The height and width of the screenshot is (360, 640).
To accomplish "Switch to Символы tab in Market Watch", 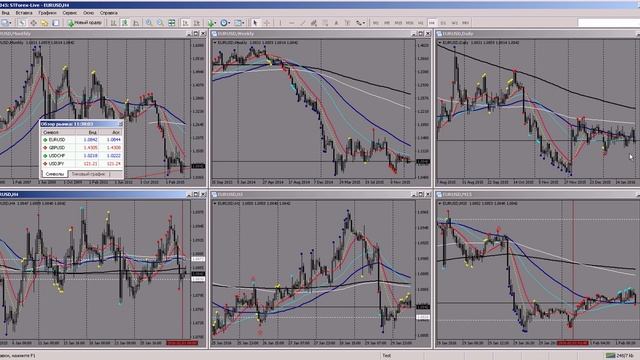I will [x=54, y=174].
